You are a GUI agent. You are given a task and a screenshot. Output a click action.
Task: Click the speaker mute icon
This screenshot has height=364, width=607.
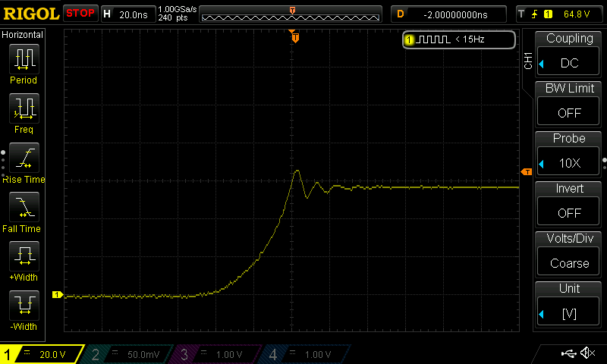[587, 353]
